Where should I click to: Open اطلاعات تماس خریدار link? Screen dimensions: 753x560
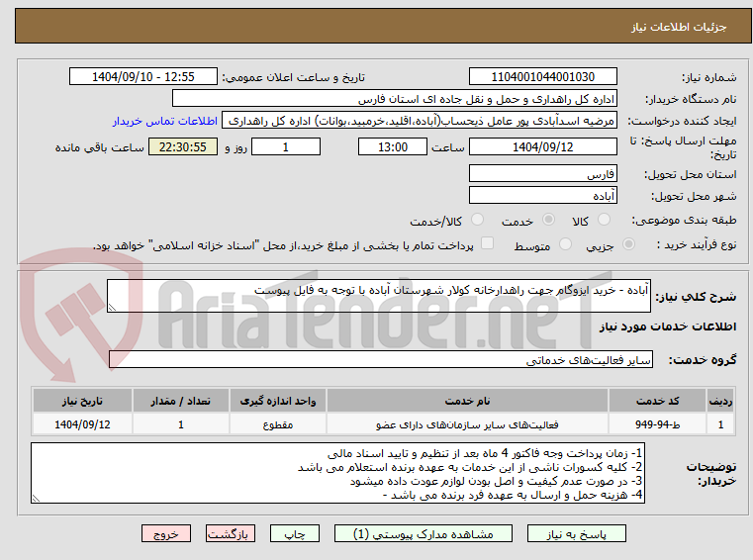tap(165, 121)
